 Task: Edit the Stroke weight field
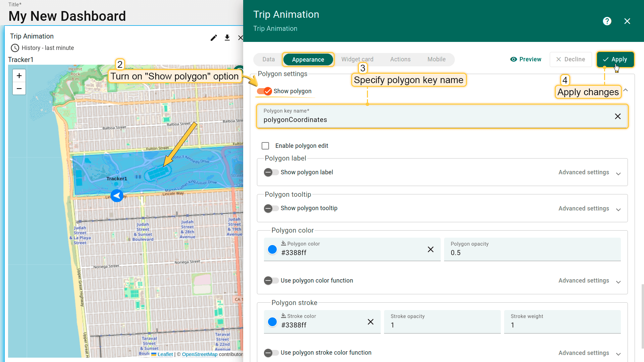[x=562, y=322]
